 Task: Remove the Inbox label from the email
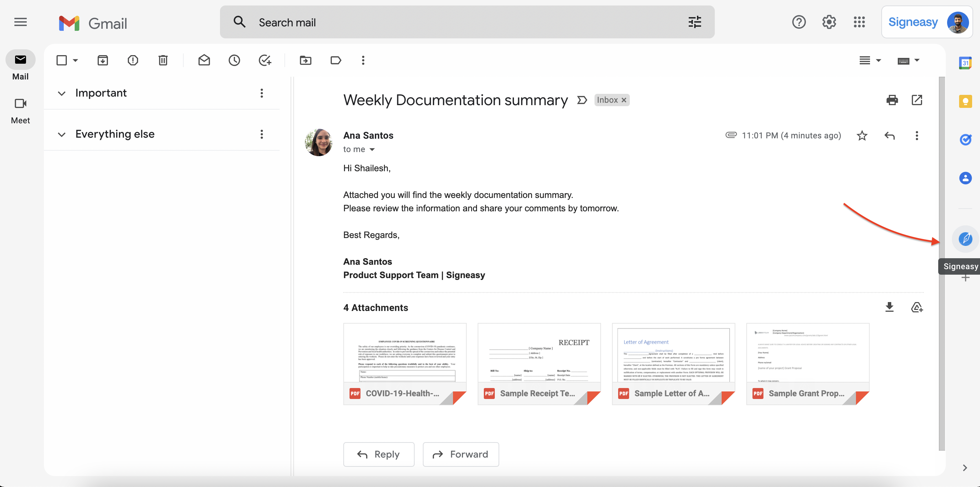(624, 100)
